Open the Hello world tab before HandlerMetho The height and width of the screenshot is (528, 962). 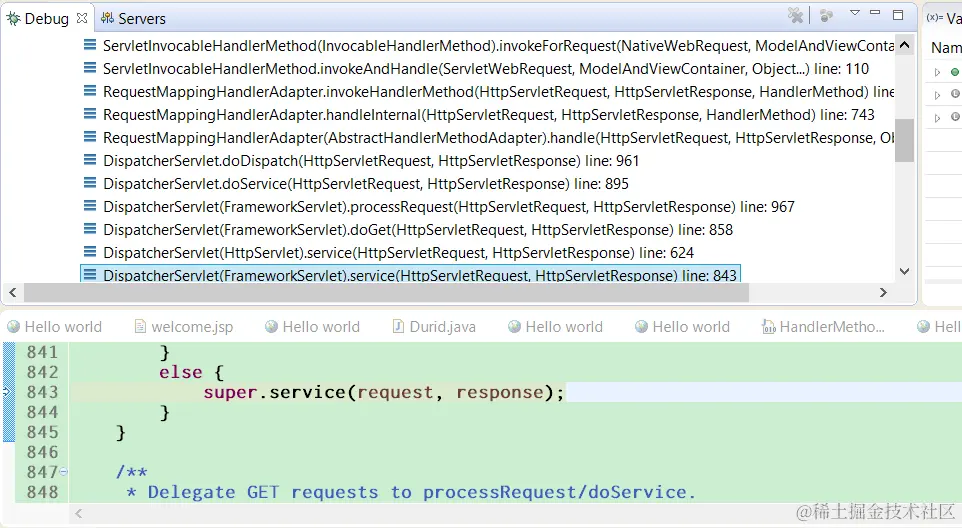683,327
